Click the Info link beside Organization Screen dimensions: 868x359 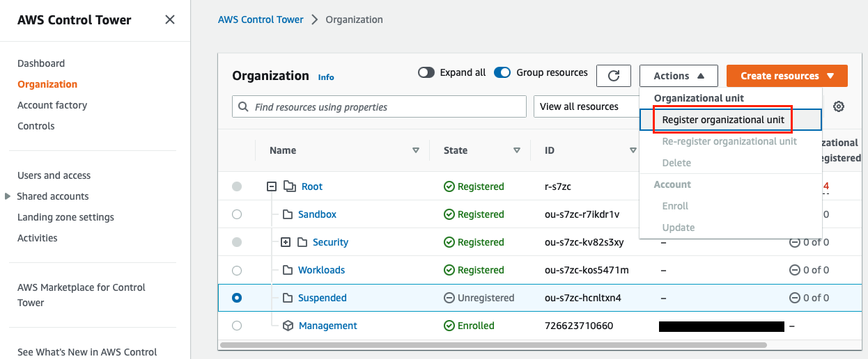click(326, 77)
